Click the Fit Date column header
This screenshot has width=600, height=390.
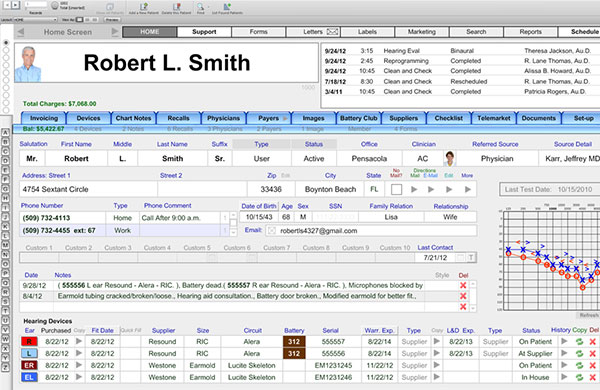[103, 330]
